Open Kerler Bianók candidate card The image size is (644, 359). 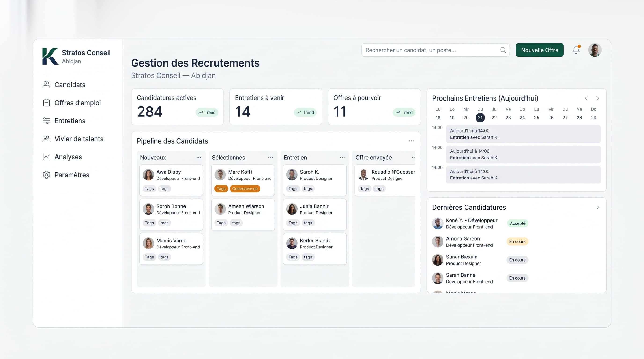click(315, 249)
